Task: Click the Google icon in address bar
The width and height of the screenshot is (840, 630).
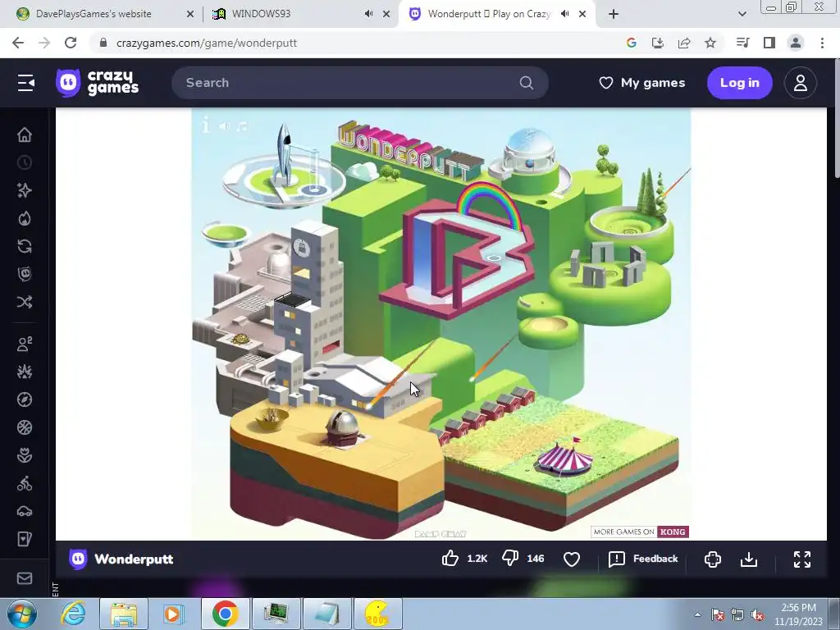Action: click(x=631, y=43)
